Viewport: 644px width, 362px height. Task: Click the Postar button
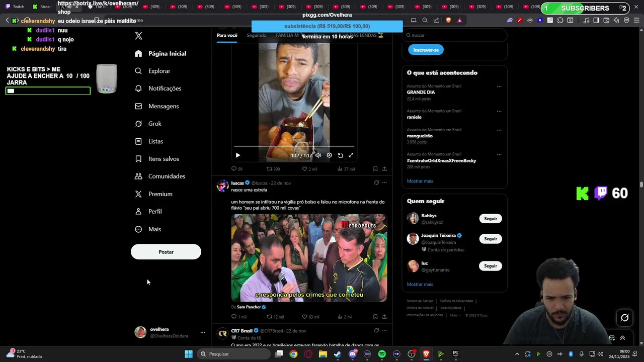click(x=166, y=252)
